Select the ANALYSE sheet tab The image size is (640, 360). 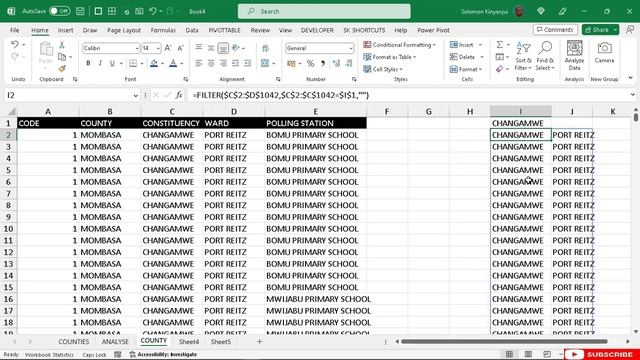(115, 342)
